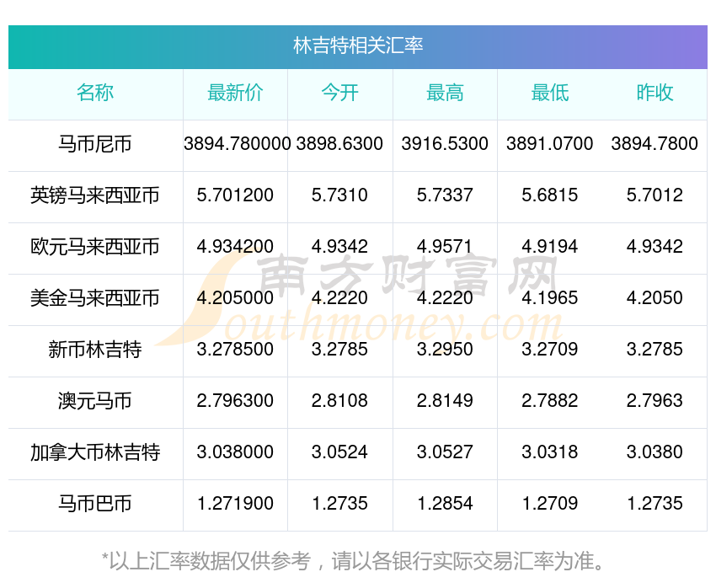This screenshot has height=588, width=716.
Task: Click low value 2.7882
Action: (550, 401)
